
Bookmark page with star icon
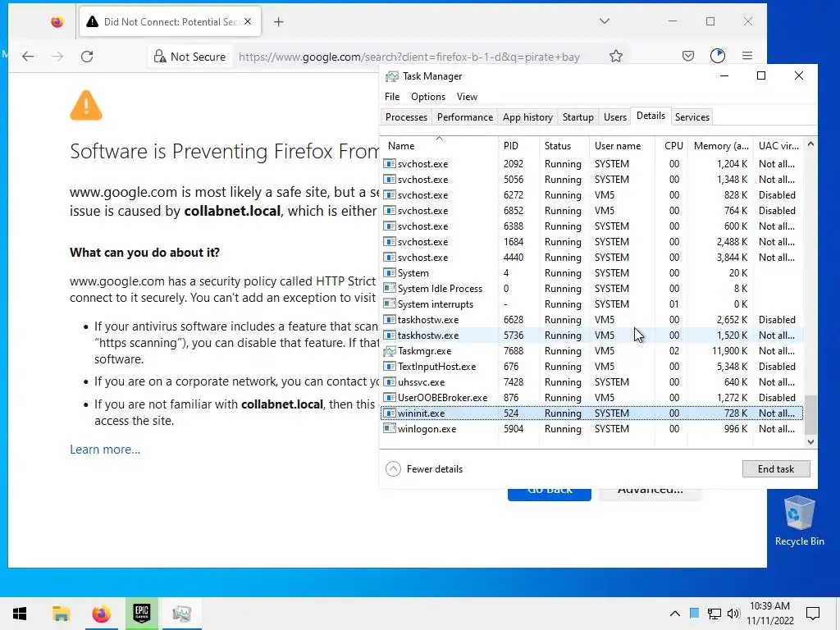point(616,57)
